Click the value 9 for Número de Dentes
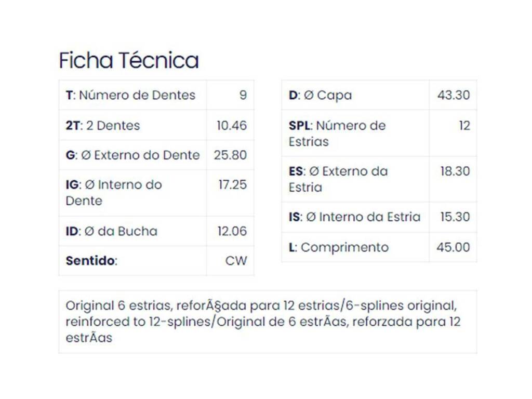This screenshot has width=532, height=399. click(x=243, y=95)
